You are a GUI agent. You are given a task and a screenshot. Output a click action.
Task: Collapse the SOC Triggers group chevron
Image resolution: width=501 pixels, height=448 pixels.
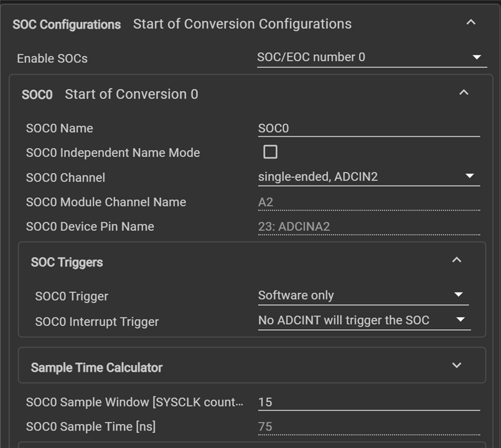(x=457, y=260)
